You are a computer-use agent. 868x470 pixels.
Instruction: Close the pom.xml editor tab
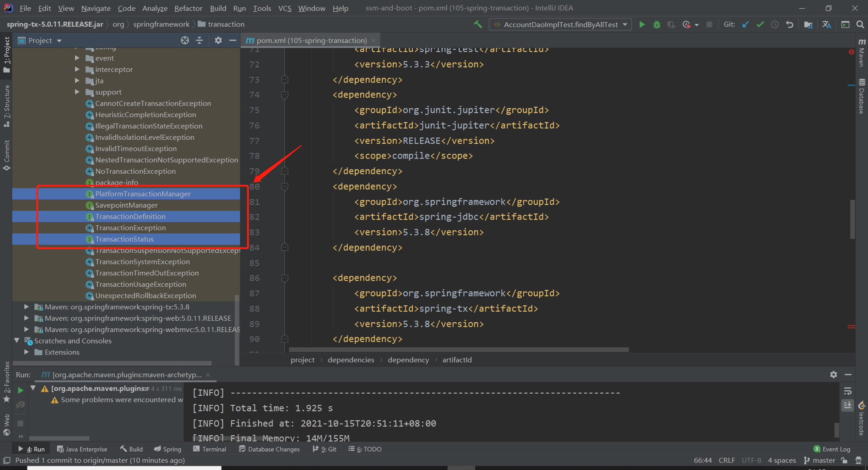click(x=373, y=40)
